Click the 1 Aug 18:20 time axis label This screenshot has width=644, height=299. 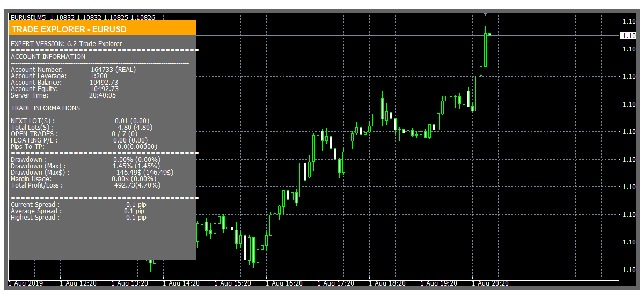click(x=387, y=283)
